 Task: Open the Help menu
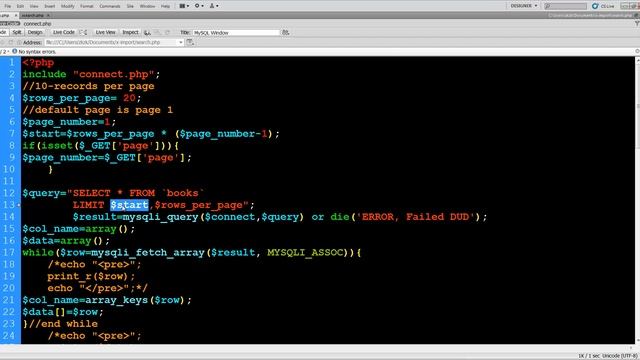(165, 6)
